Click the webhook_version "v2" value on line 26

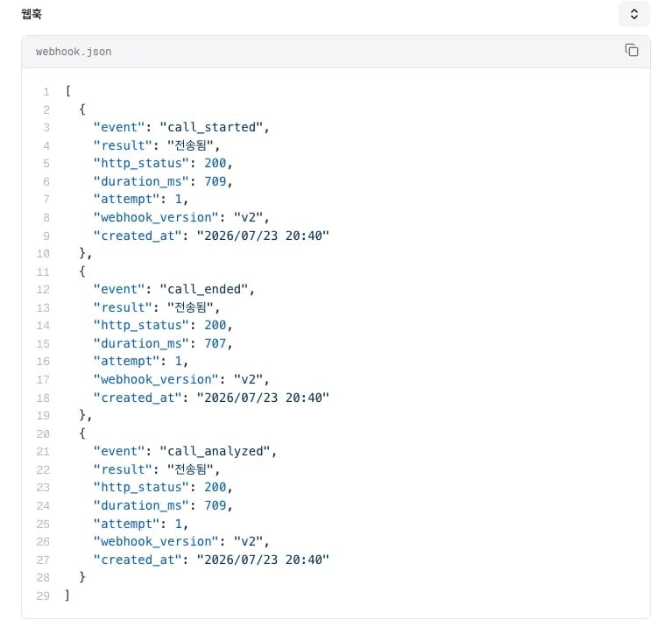coord(248,541)
